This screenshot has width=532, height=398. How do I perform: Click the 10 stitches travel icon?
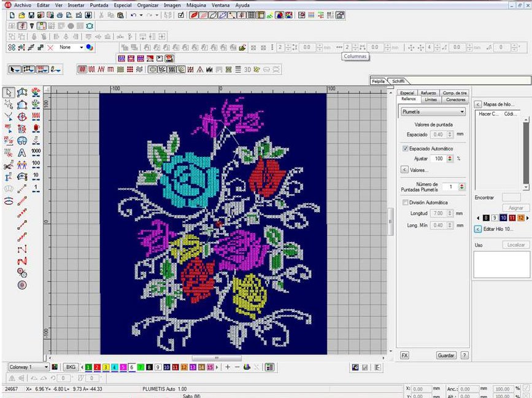pyautogui.click(x=36, y=177)
